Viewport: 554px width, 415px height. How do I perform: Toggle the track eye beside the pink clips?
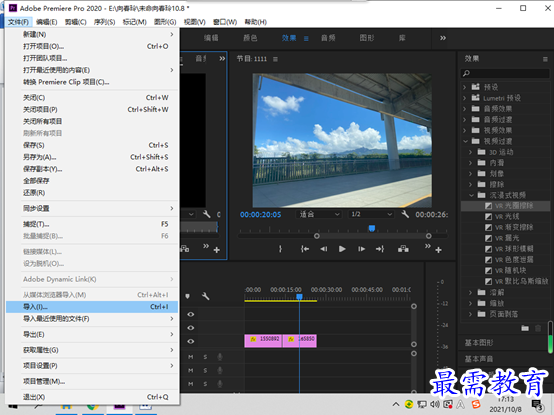pyautogui.click(x=191, y=341)
